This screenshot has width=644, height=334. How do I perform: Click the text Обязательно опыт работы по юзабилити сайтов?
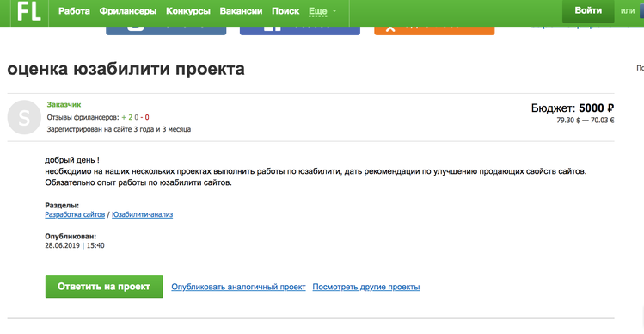[138, 182]
